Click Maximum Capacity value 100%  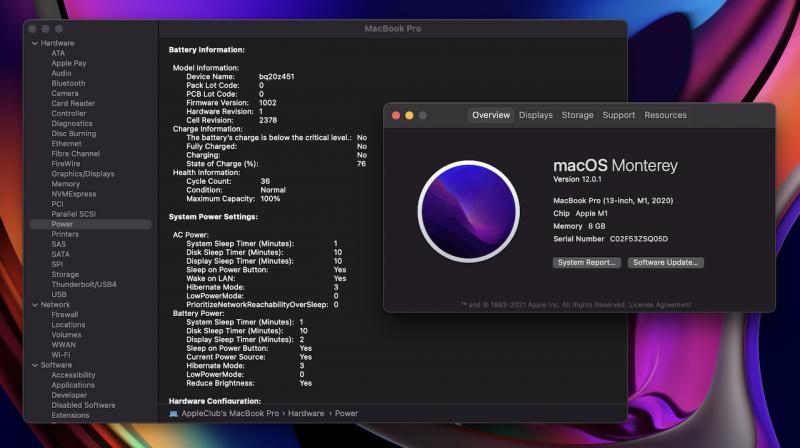tap(270, 198)
